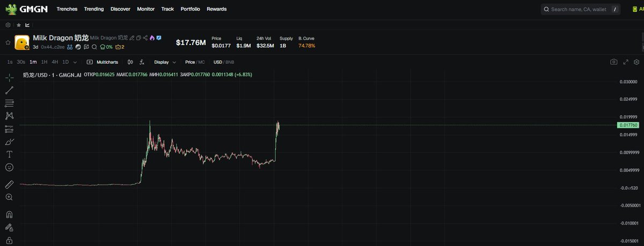Click the $17.76M market cap value
This screenshot has height=246, width=644.
click(x=191, y=42)
